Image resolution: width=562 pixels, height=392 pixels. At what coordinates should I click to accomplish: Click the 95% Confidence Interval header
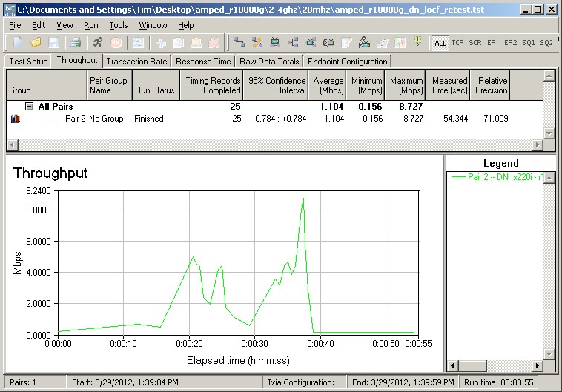(276, 85)
